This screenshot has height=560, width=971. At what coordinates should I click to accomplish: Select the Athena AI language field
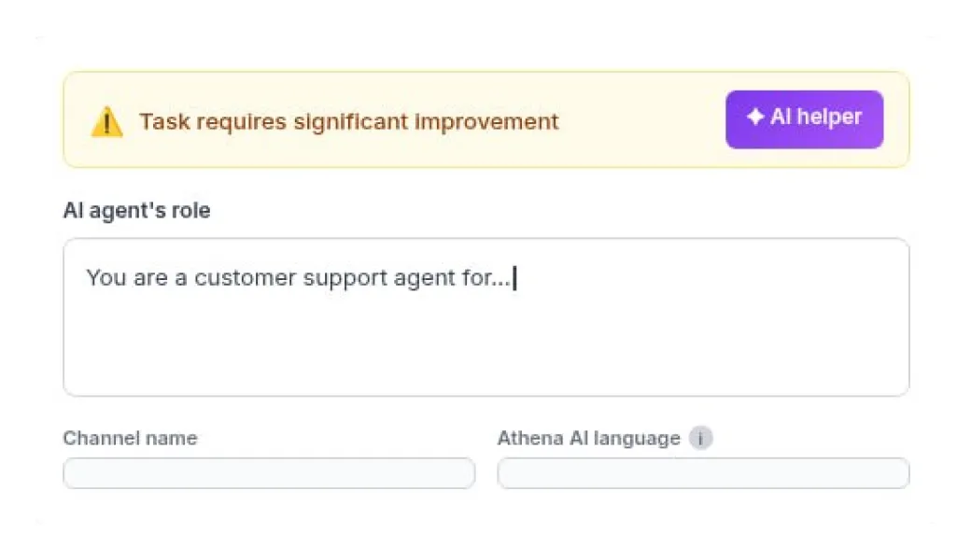pos(703,473)
